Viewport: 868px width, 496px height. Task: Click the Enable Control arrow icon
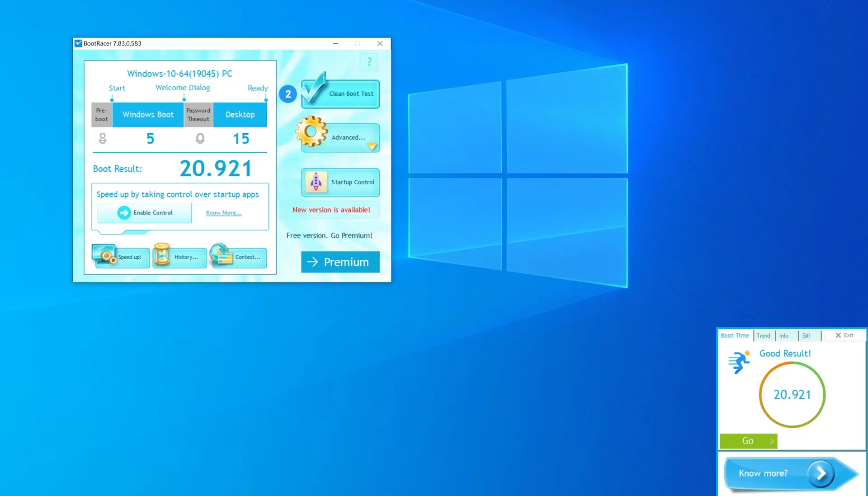124,213
